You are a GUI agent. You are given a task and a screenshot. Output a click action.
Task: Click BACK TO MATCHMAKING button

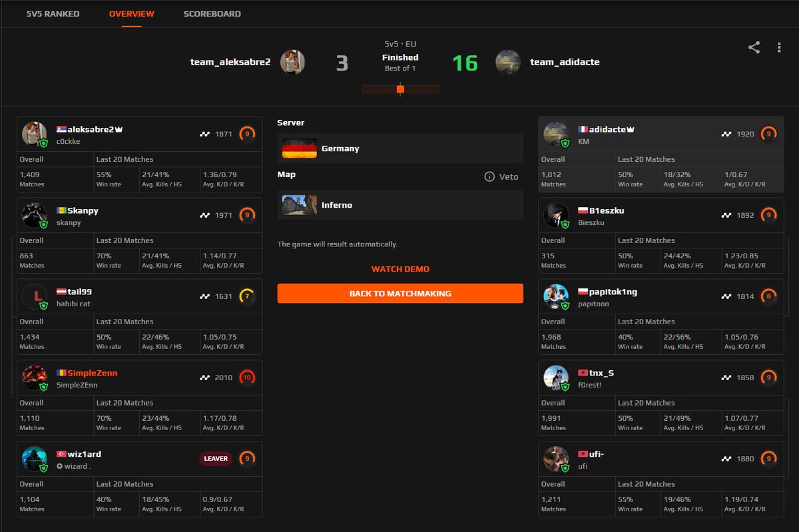[x=400, y=294]
